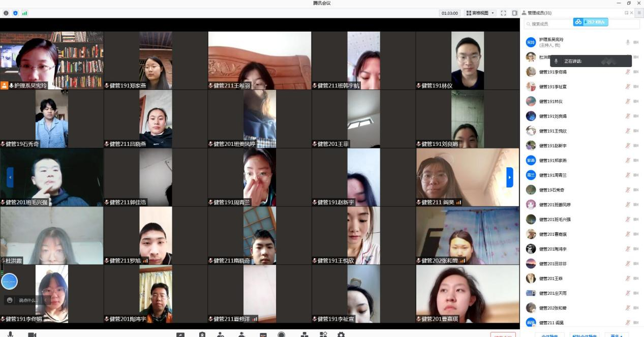Check the green network signal icon
The height and width of the screenshot is (337, 644).
point(24,13)
